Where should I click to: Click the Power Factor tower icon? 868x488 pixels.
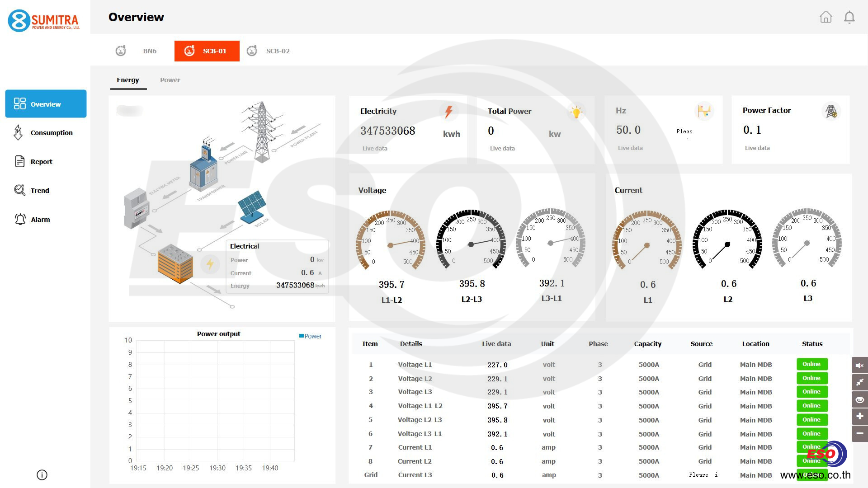click(x=831, y=111)
